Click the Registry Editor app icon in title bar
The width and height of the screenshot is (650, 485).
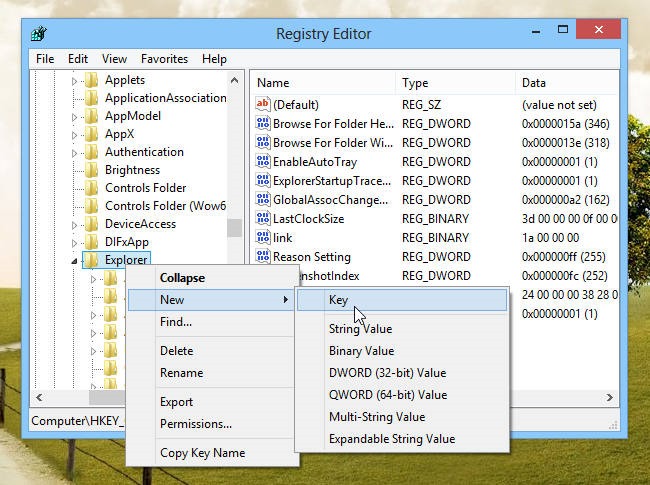(x=39, y=33)
